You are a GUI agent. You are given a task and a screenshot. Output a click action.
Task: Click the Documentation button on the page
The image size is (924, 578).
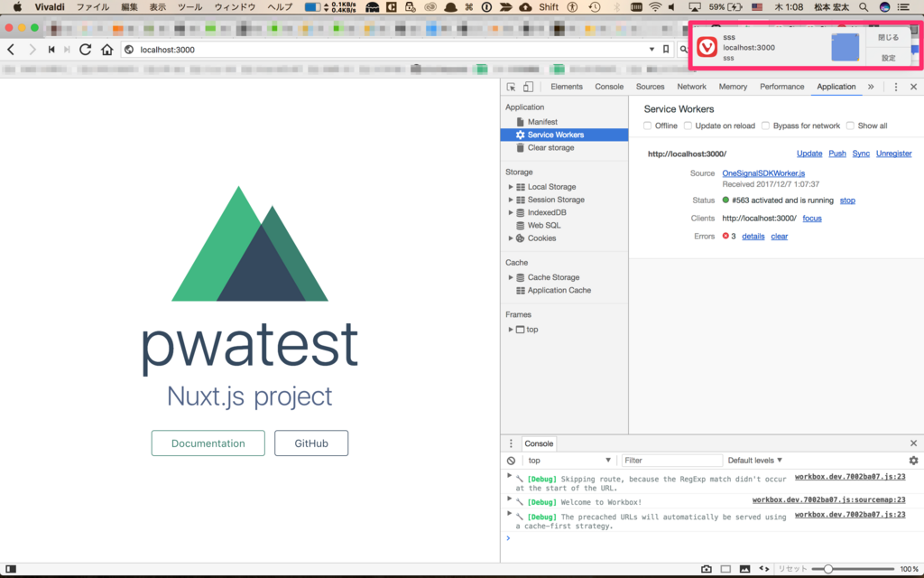click(208, 443)
